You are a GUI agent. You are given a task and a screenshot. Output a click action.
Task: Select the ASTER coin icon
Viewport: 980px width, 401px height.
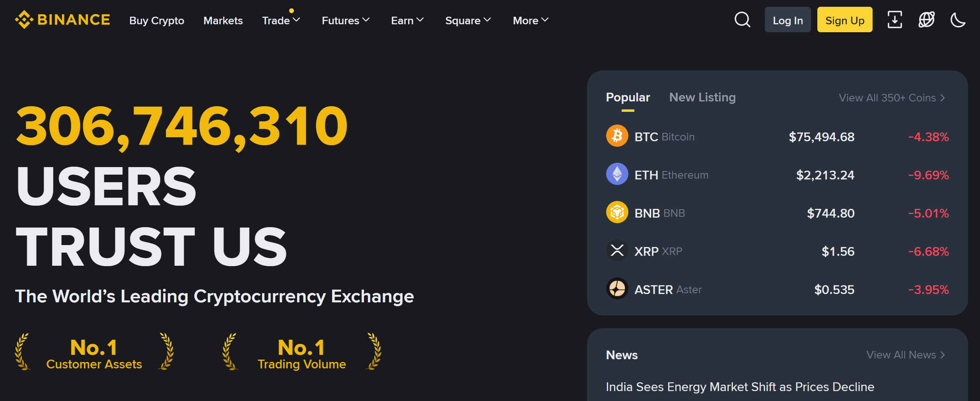[617, 289]
